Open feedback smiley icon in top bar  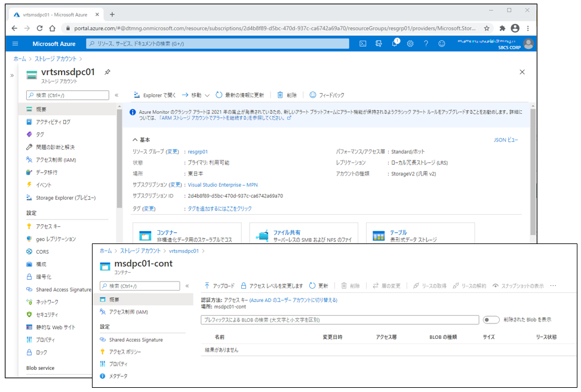[x=442, y=44]
